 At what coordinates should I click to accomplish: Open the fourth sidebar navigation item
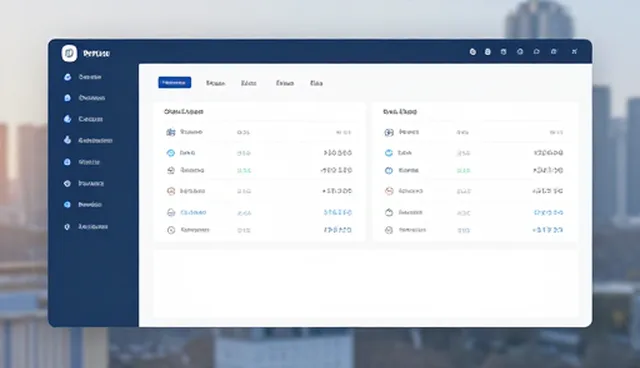88,140
